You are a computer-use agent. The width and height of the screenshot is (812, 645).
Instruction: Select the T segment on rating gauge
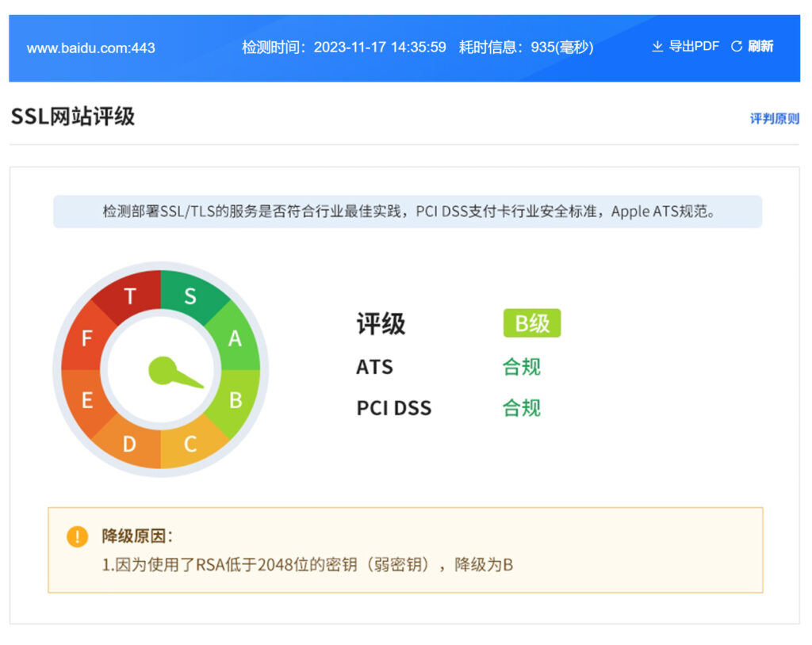(130, 296)
